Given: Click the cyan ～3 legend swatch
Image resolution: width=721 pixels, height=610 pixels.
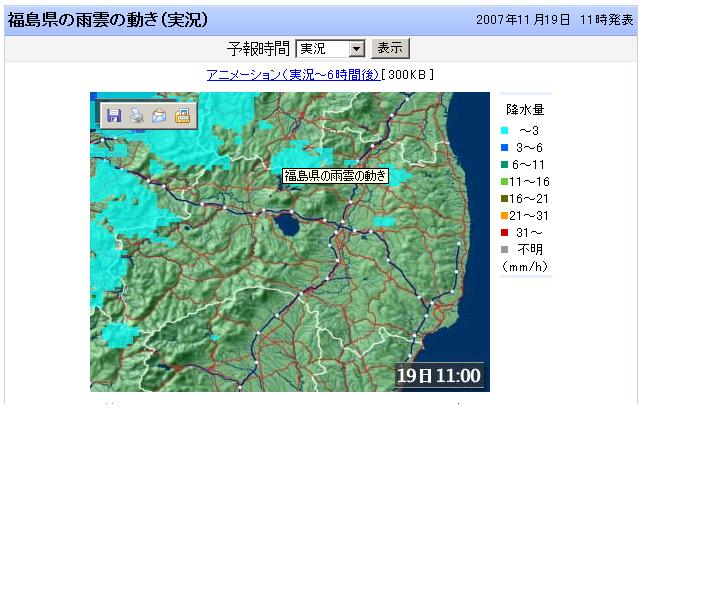Looking at the screenshot, I should [505, 131].
